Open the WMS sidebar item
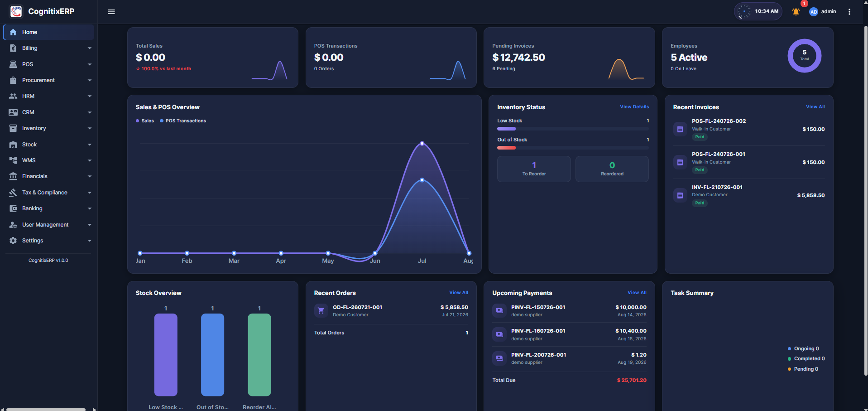 click(x=48, y=160)
